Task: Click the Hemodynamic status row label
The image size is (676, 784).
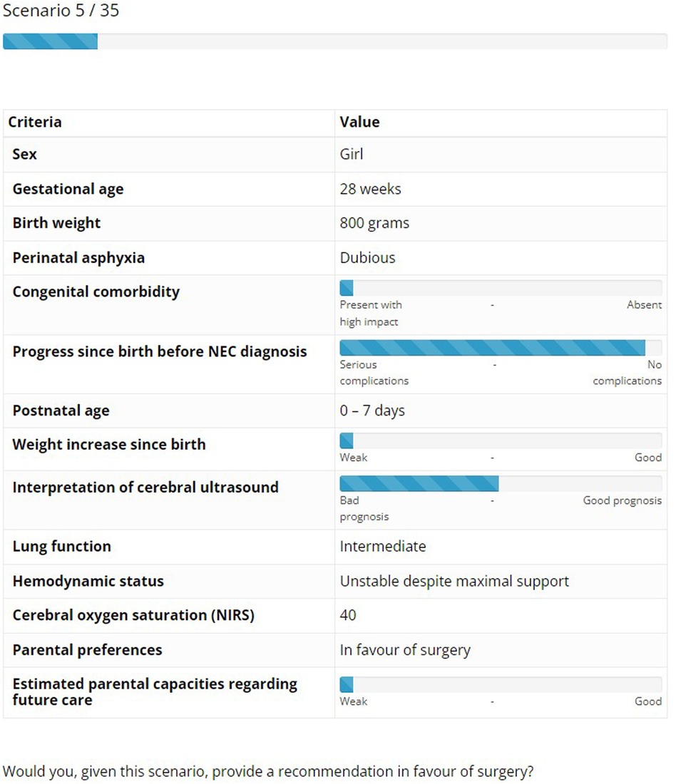Action: click(x=88, y=582)
